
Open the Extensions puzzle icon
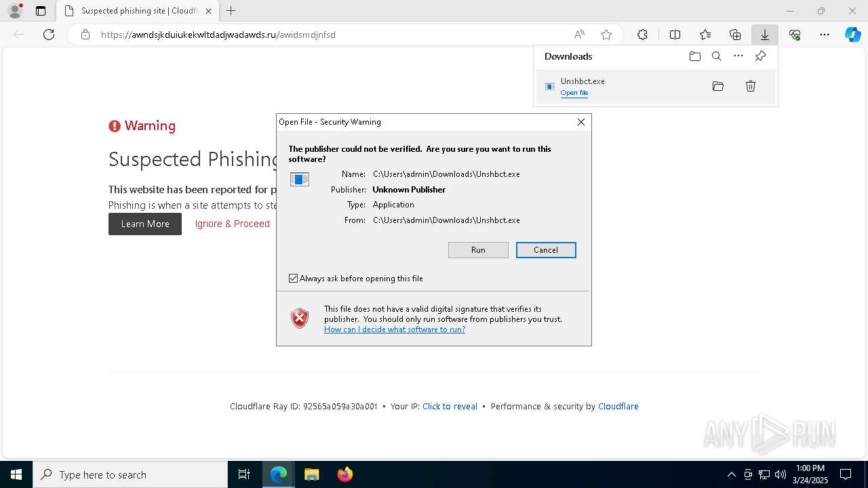coord(642,35)
